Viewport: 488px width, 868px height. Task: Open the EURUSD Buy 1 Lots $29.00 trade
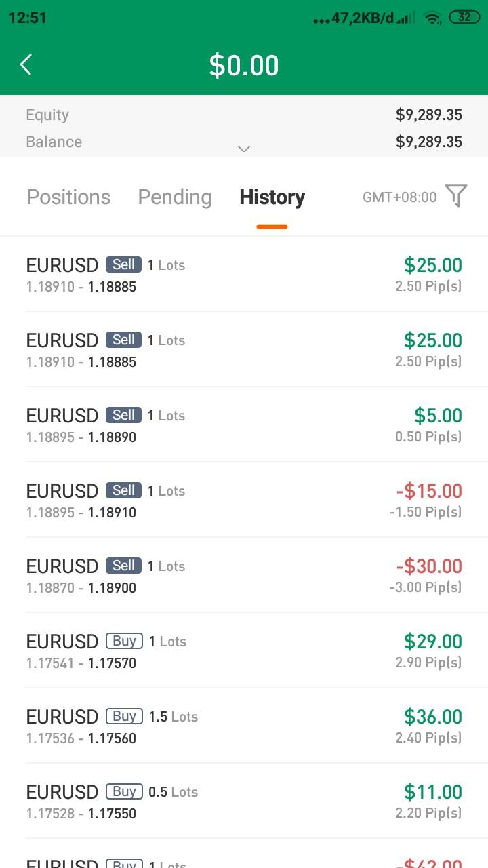tap(244, 651)
